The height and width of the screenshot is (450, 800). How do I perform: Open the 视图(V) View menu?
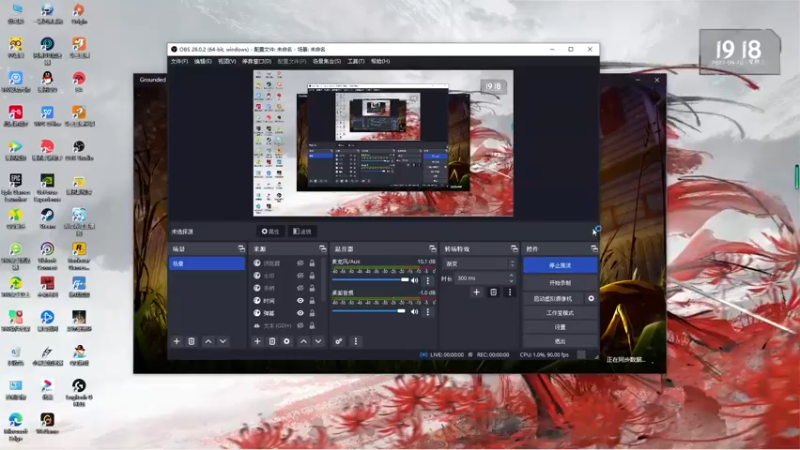click(x=227, y=61)
